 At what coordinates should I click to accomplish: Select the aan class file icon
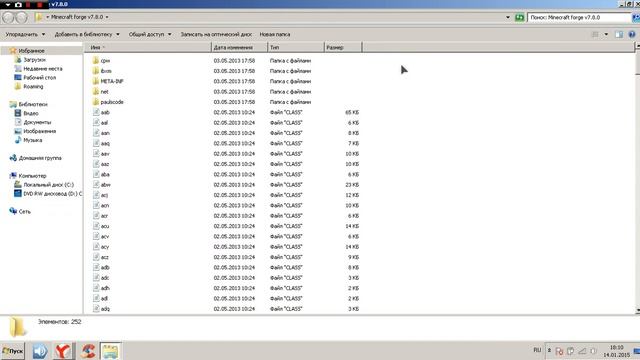[x=96, y=133]
